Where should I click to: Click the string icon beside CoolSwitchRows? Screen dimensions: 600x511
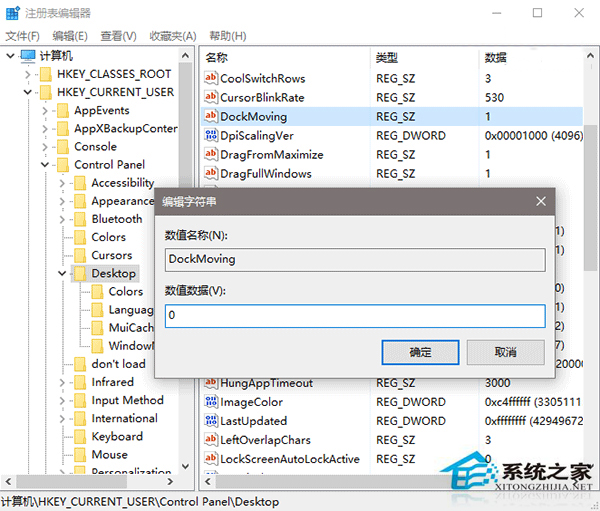211,78
